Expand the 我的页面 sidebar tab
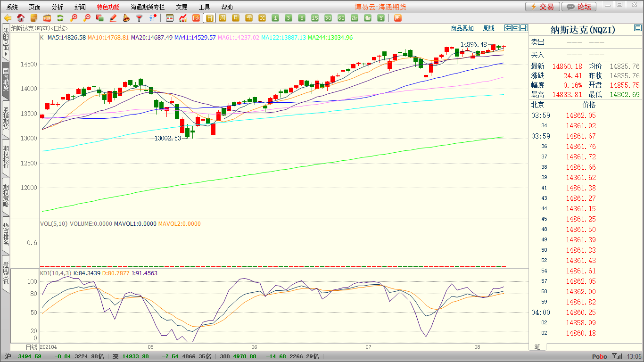This screenshot has width=644, height=362. (6, 42)
